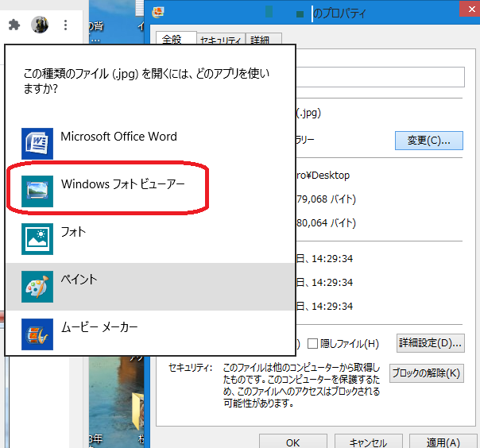This screenshot has height=448, width=480.
Task: Click the Windows フォト ビューアー app icon
Action: tap(37, 191)
